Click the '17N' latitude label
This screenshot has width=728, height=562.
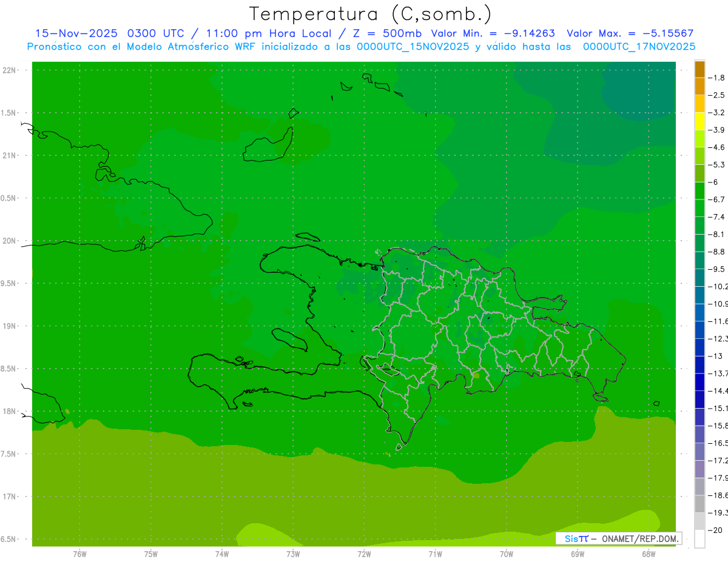(x=8, y=497)
